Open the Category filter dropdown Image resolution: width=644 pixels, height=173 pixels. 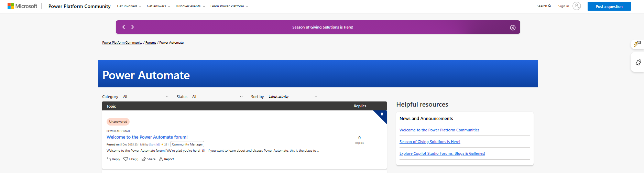point(146,97)
